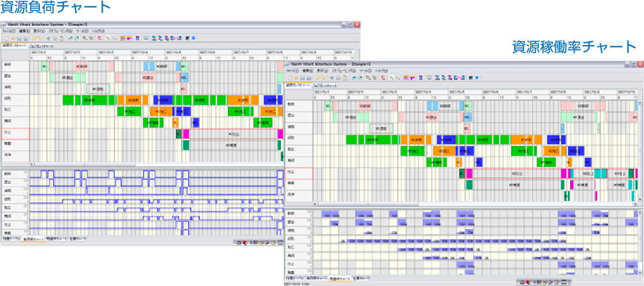The width and height of the screenshot is (644, 286).
Task: Click Zoom out magnifier in back window toolbar
Action: 114,38
